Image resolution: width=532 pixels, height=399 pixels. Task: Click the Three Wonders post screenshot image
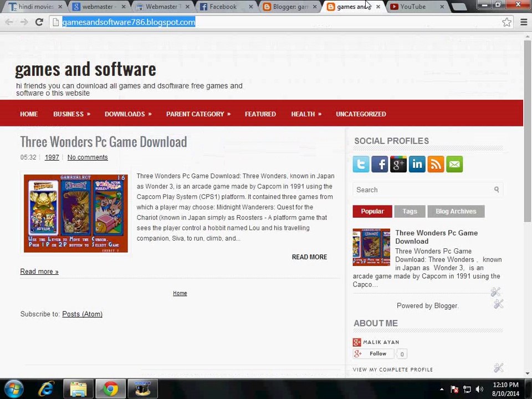tap(76, 213)
